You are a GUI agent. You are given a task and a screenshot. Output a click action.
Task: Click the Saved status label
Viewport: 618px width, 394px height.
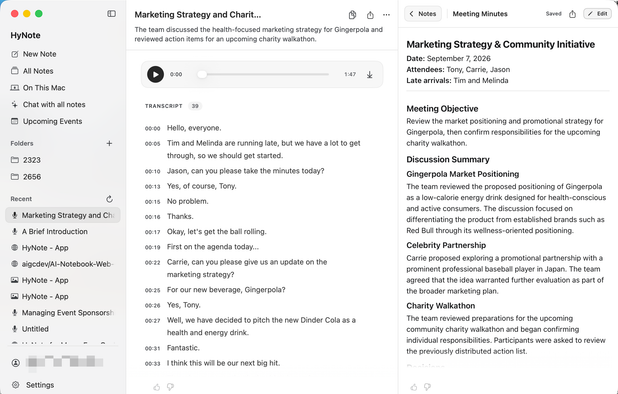click(553, 14)
